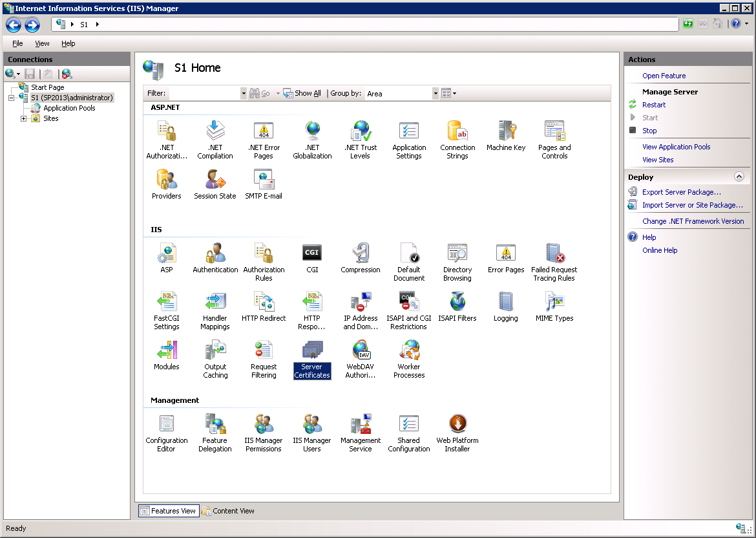Open the Default Document feature

click(408, 257)
